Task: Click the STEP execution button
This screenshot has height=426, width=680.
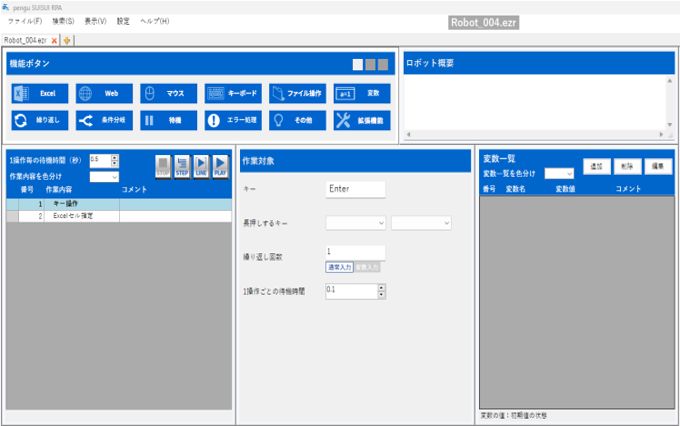Action: click(182, 166)
